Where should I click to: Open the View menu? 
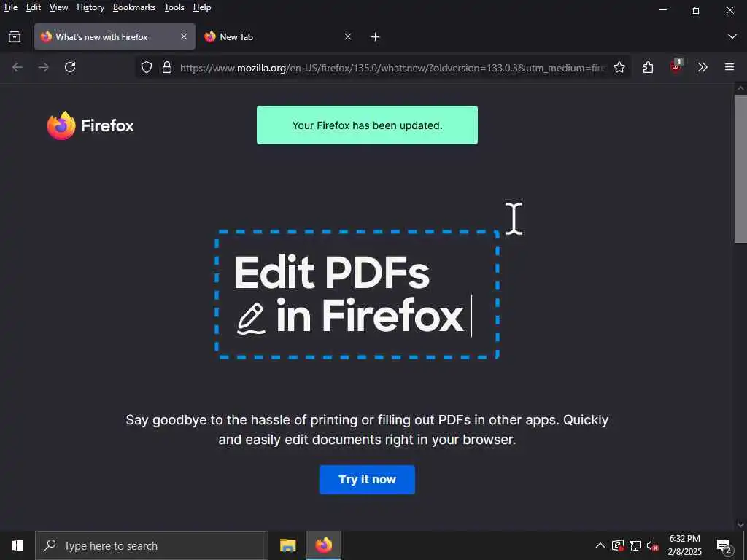point(58,7)
